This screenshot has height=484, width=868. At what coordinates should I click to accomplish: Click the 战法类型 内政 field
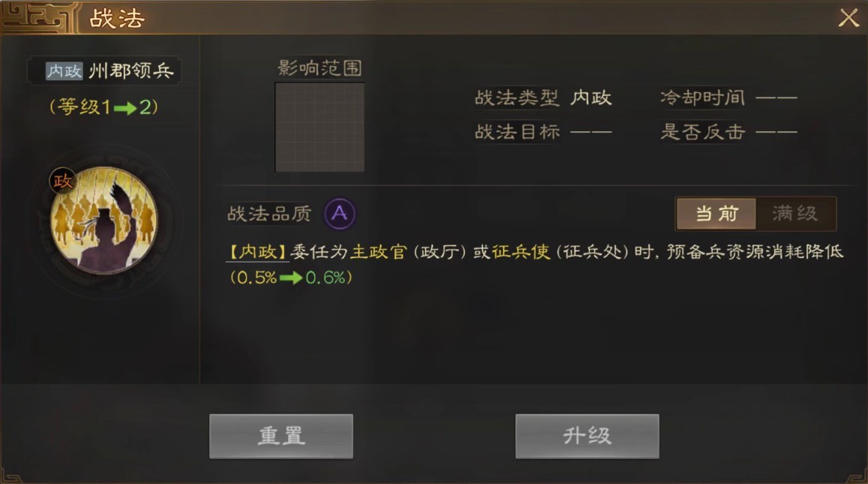tap(543, 98)
